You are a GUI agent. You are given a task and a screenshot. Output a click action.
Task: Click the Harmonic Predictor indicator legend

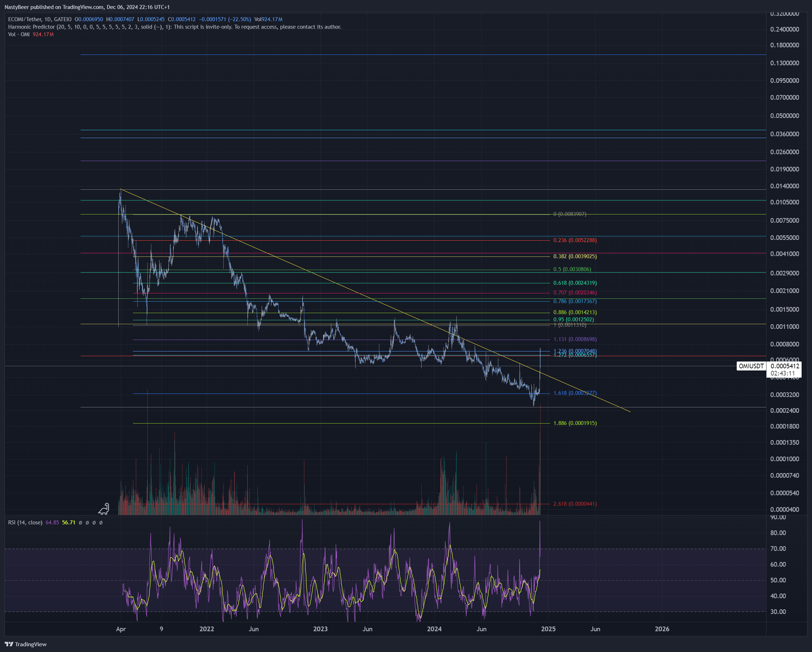point(174,27)
